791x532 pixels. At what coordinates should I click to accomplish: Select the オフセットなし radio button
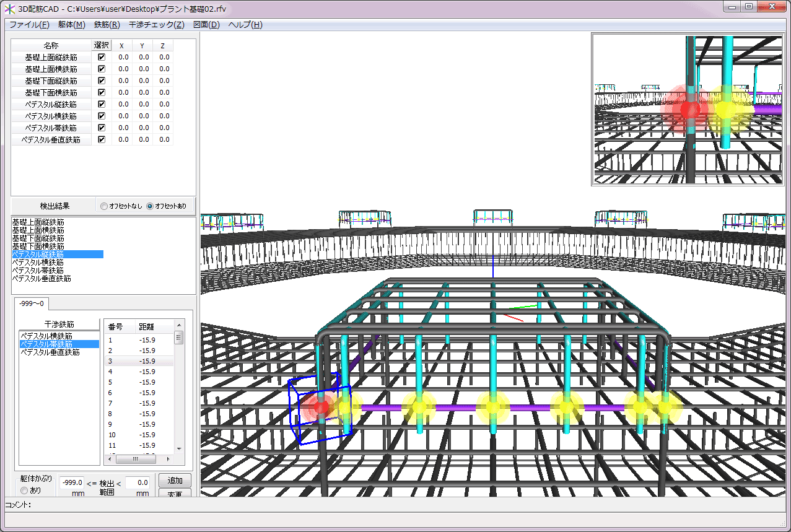[x=103, y=206]
